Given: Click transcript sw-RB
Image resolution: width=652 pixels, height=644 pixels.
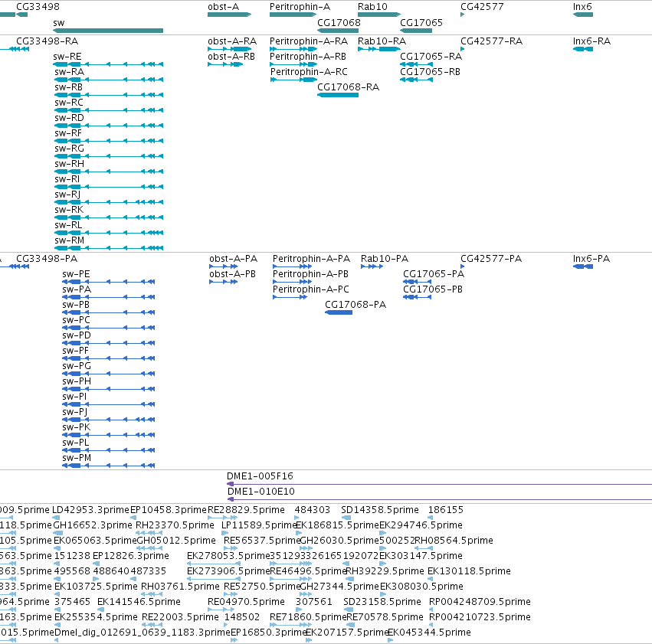Looking at the screenshot, I should [x=109, y=95].
